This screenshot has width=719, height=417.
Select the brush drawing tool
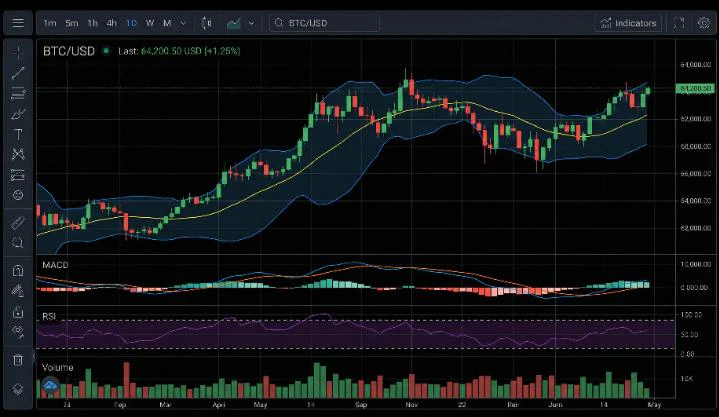18,114
